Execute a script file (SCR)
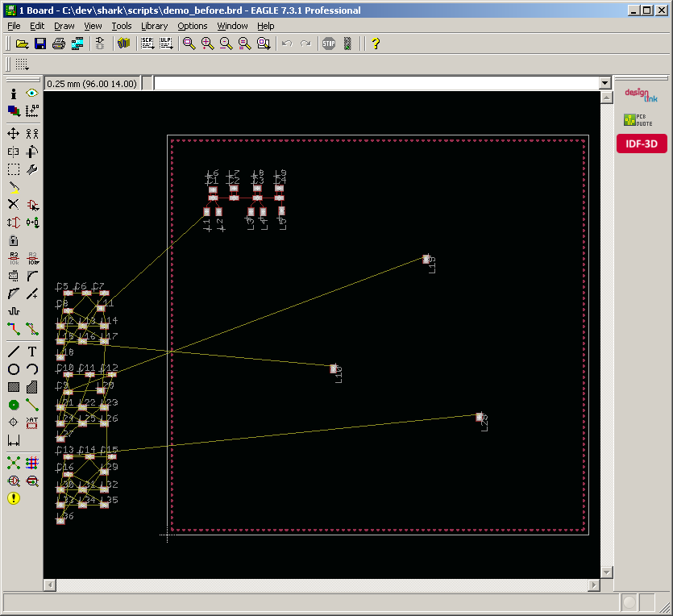The height and width of the screenshot is (616, 673). pyautogui.click(x=147, y=44)
